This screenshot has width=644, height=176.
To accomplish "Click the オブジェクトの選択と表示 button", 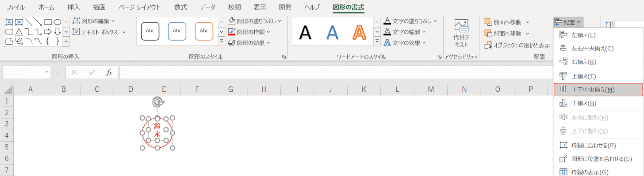I will 517,45.
